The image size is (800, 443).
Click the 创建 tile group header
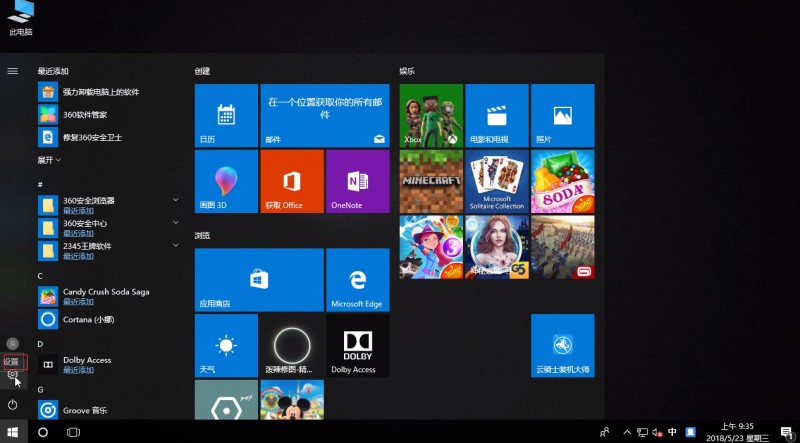point(203,71)
